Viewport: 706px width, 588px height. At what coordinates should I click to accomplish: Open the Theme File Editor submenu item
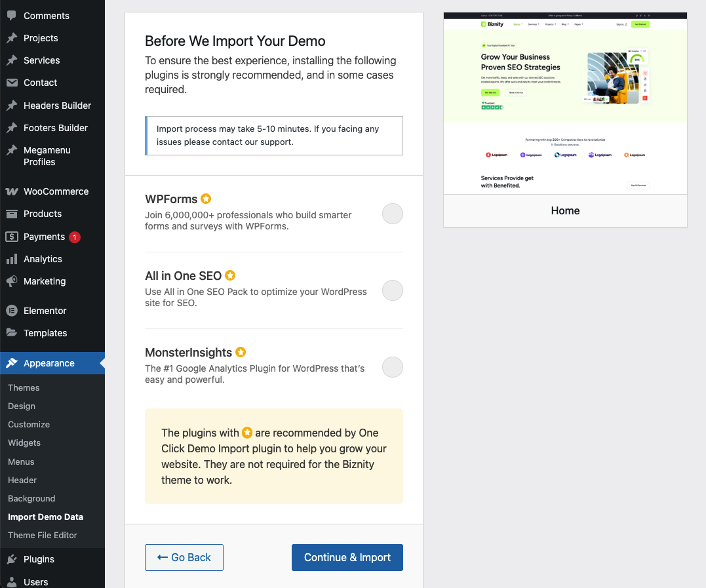click(x=43, y=535)
